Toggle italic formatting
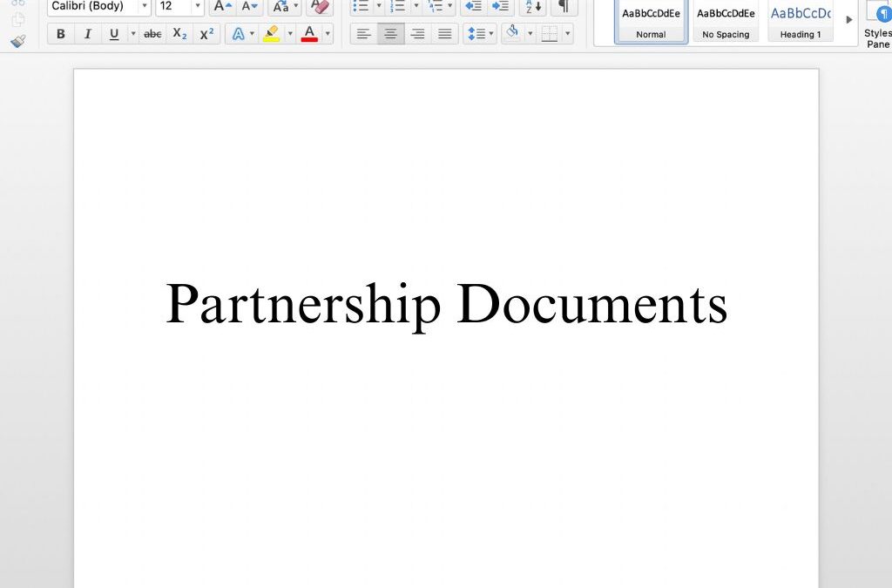Screen dimensions: 892x588 (87, 34)
